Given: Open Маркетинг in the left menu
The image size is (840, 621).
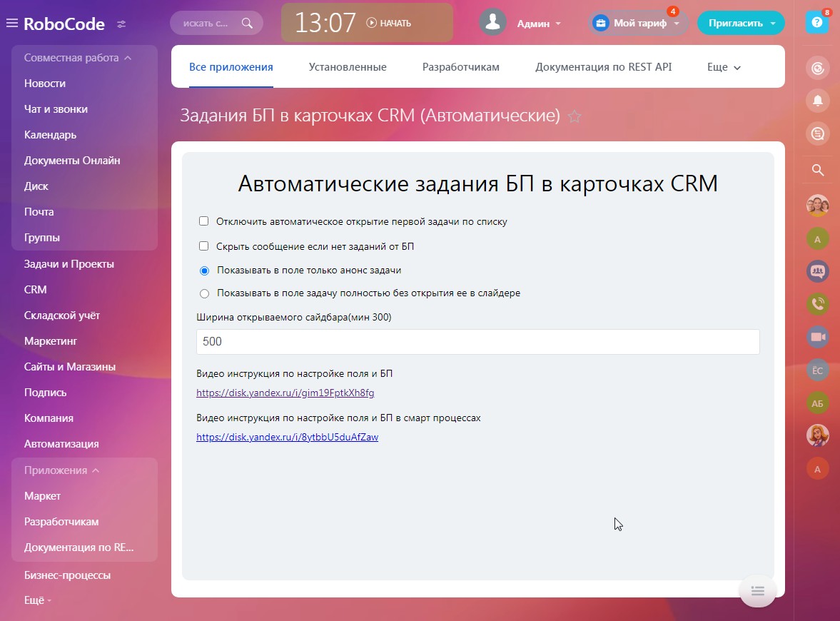Looking at the screenshot, I should 51,341.
